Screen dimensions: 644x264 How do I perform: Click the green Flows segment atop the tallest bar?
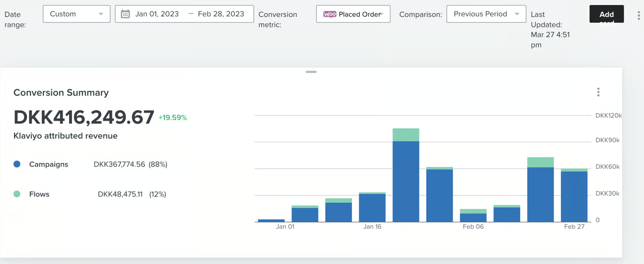point(406,134)
